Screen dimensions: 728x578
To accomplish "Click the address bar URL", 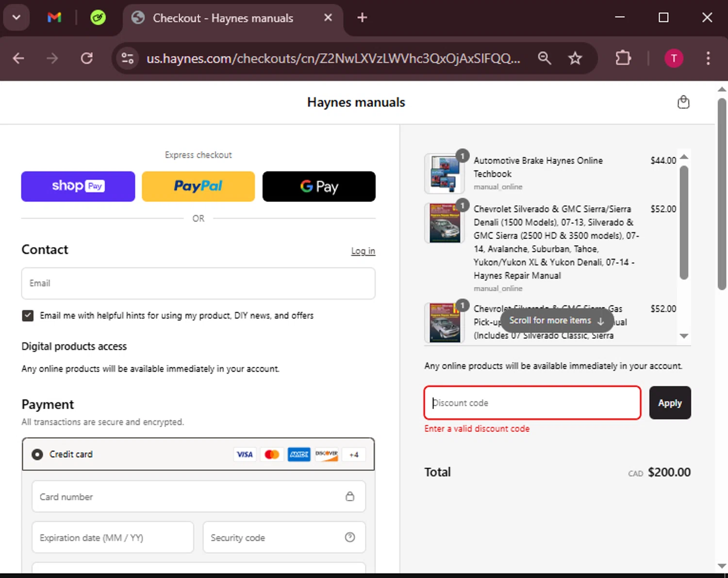I will 333,58.
